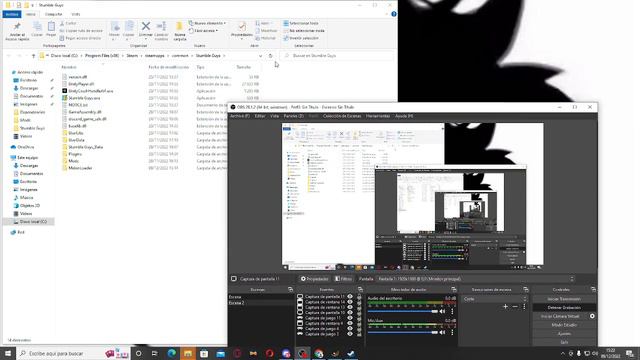This screenshot has height=360, width=640.
Task: Click the Copiar a icon in Organizar group
Action: coord(129,27)
